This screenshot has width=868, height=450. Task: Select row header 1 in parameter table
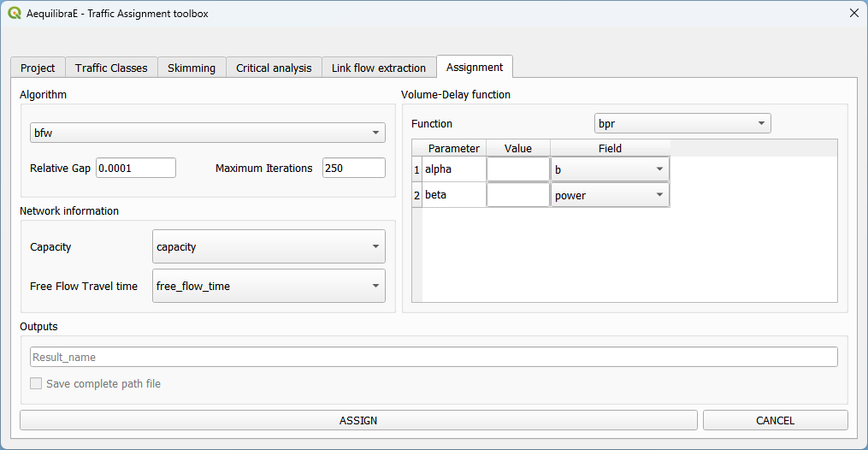click(416, 169)
